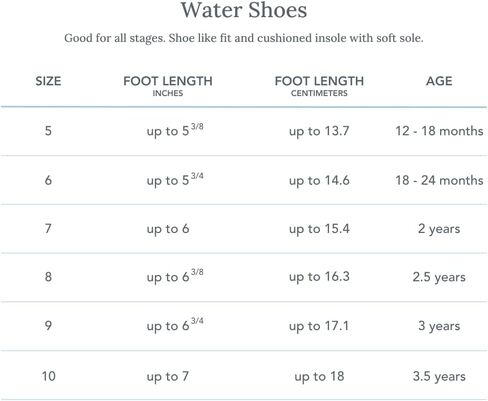Click the '3.5 years' age cell
This screenshot has width=488, height=401.
tap(439, 377)
